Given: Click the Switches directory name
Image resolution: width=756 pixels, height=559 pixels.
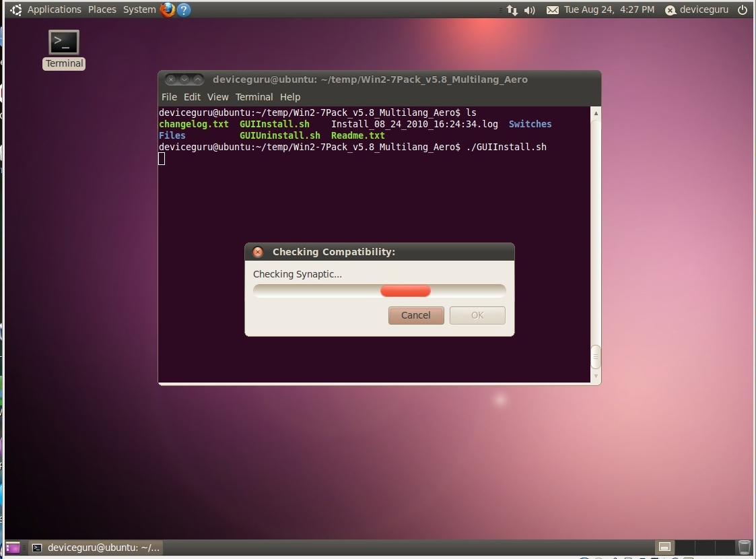Looking at the screenshot, I should [x=530, y=124].
